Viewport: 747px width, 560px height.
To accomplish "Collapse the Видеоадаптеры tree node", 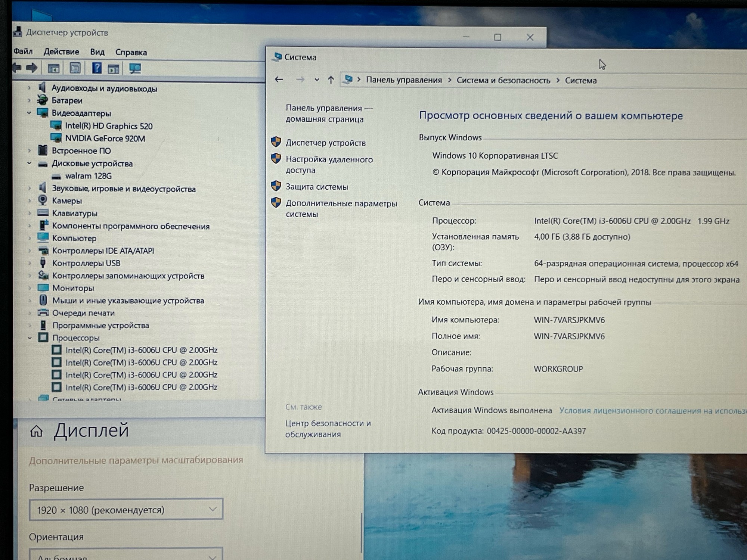I will click(x=29, y=113).
